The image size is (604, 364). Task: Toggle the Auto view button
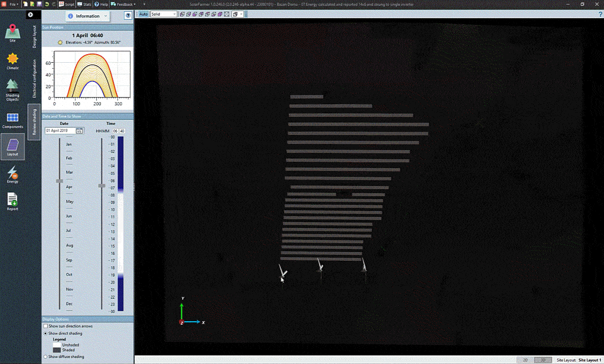pos(144,14)
